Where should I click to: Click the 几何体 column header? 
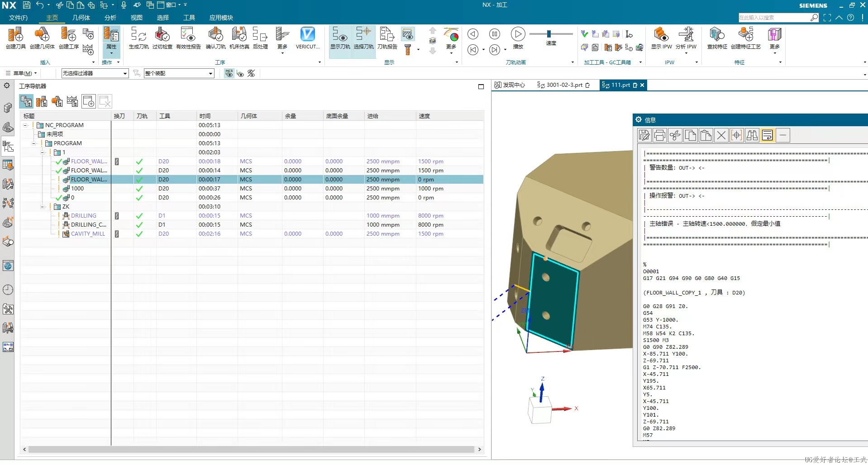click(x=260, y=116)
